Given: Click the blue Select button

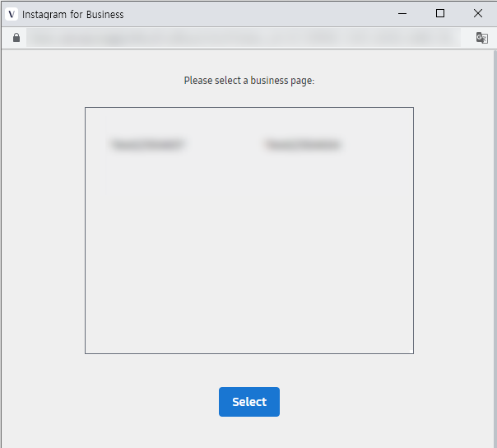Looking at the screenshot, I should tap(249, 402).
